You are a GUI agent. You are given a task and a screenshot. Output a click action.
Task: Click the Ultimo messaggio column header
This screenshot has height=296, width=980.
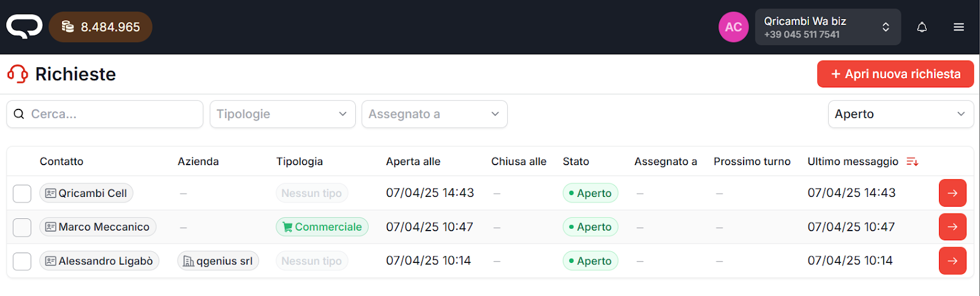853,161
